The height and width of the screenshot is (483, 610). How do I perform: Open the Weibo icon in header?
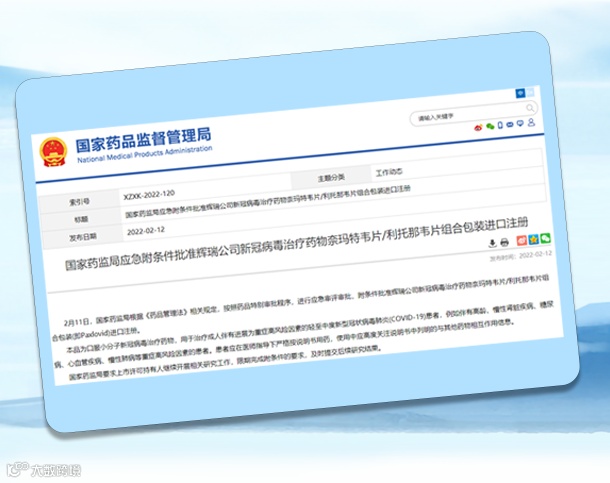point(478,127)
